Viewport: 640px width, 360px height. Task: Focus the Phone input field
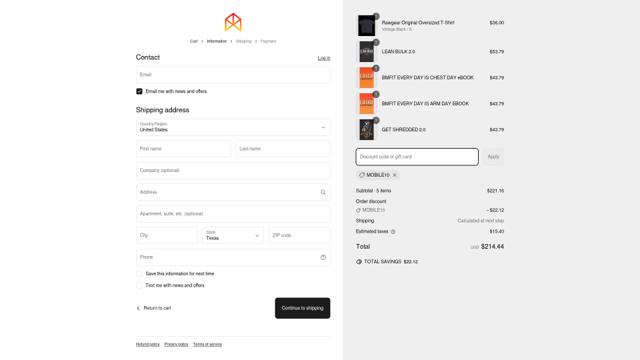(x=233, y=257)
